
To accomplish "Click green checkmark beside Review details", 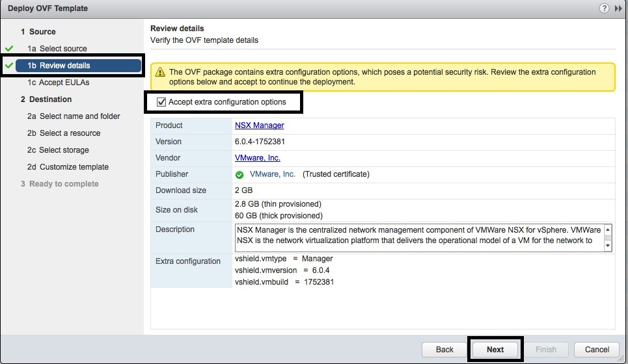I will pos(9,66).
